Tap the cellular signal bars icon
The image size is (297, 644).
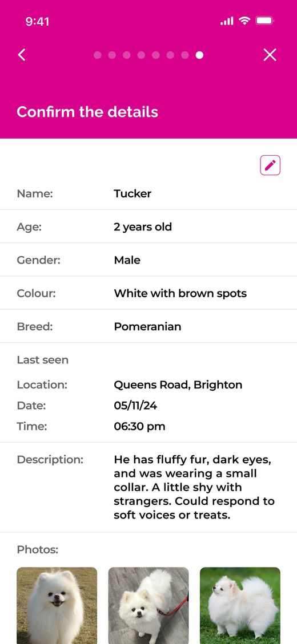[227, 21]
